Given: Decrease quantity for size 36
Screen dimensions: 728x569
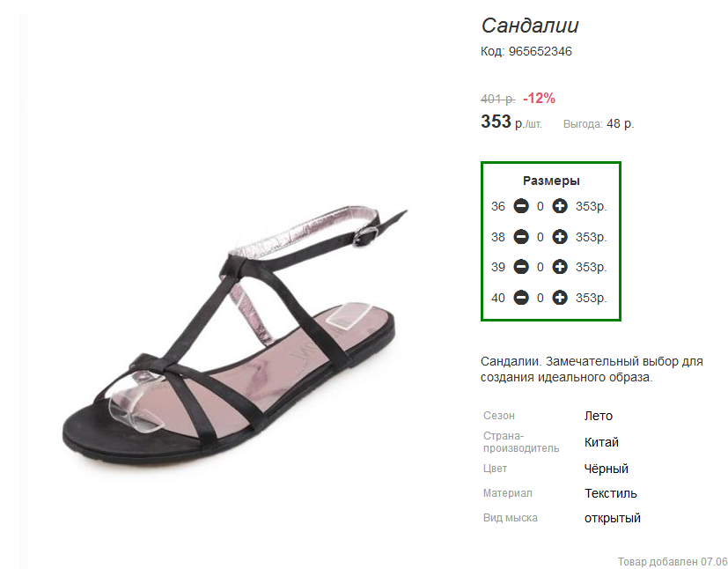Looking at the screenshot, I should click(521, 206).
